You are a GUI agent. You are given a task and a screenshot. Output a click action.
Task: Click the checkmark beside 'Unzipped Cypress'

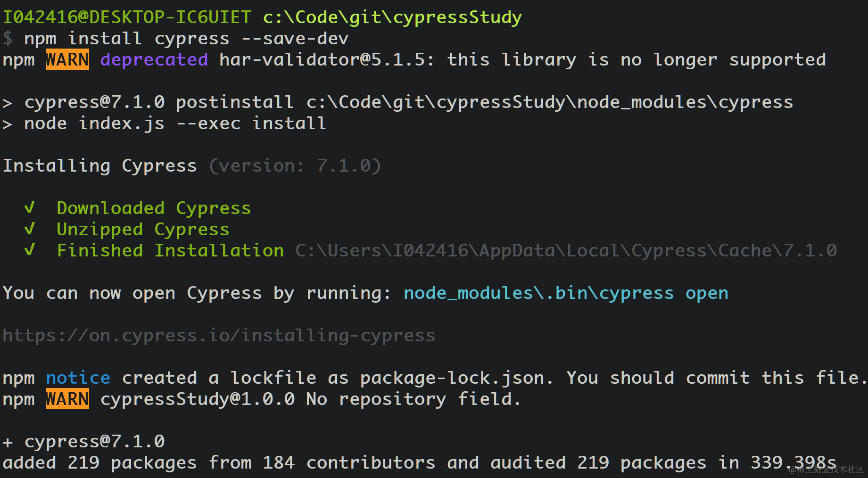29,229
